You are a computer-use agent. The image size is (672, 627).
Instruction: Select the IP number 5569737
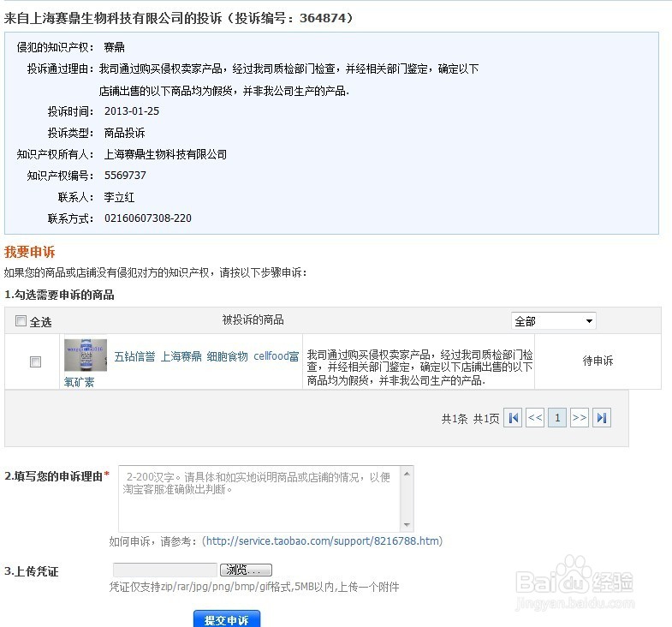[125, 176]
